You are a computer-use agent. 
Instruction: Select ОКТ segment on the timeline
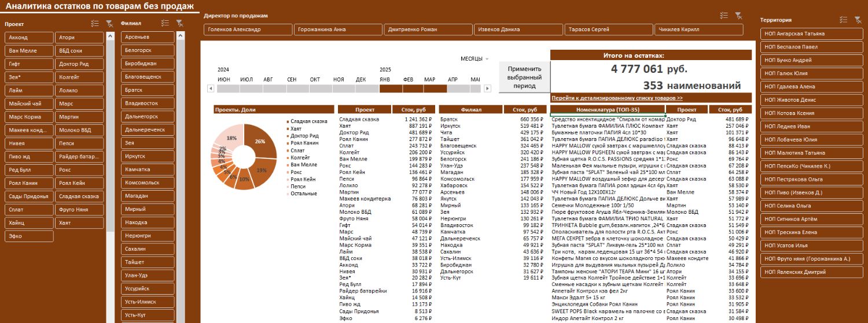pos(321,88)
